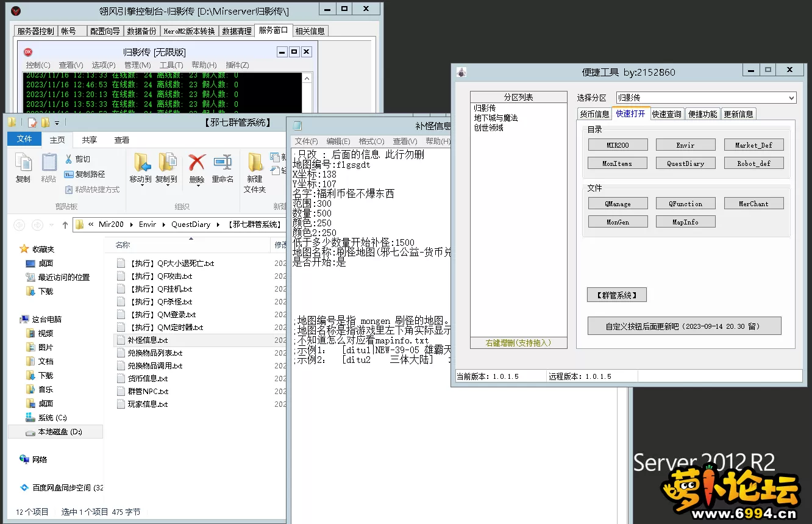Open 控制(C) menu in 归影传 window

click(38, 65)
